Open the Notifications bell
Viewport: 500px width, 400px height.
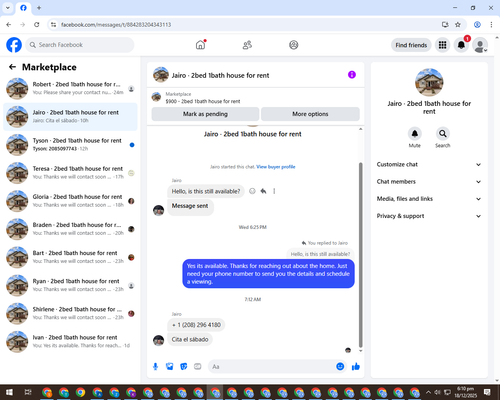coord(461,45)
